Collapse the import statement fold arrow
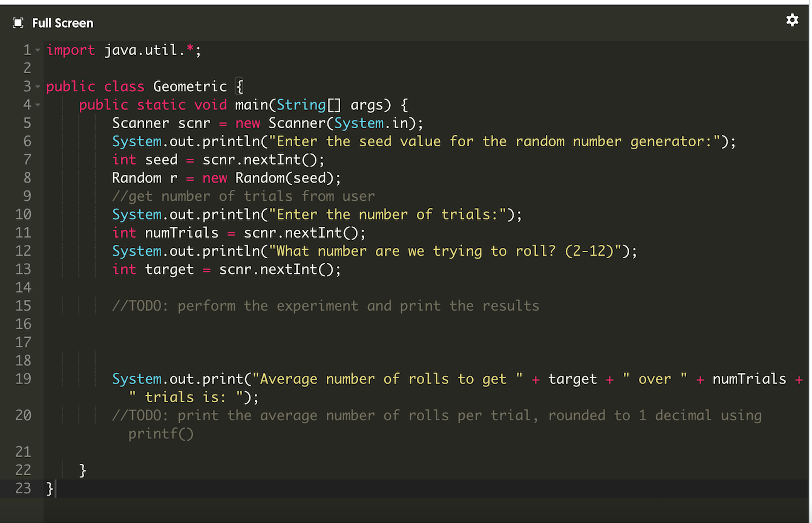This screenshot has width=812, height=523. (x=36, y=50)
